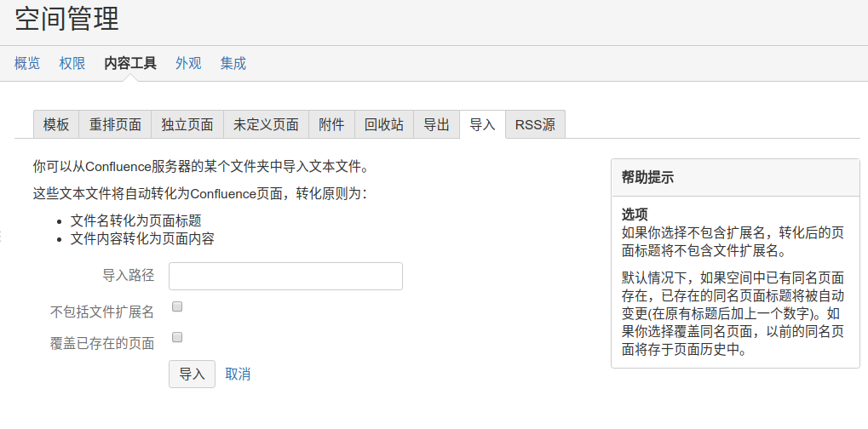Image resolution: width=868 pixels, height=429 pixels.
Task: Tick the 覆盖已存在的页面 checkbox
Action: point(177,337)
